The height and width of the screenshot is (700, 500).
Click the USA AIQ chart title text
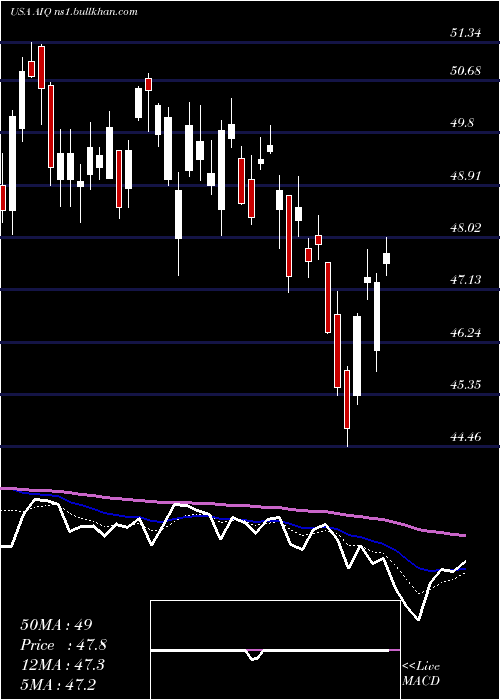click(74, 12)
